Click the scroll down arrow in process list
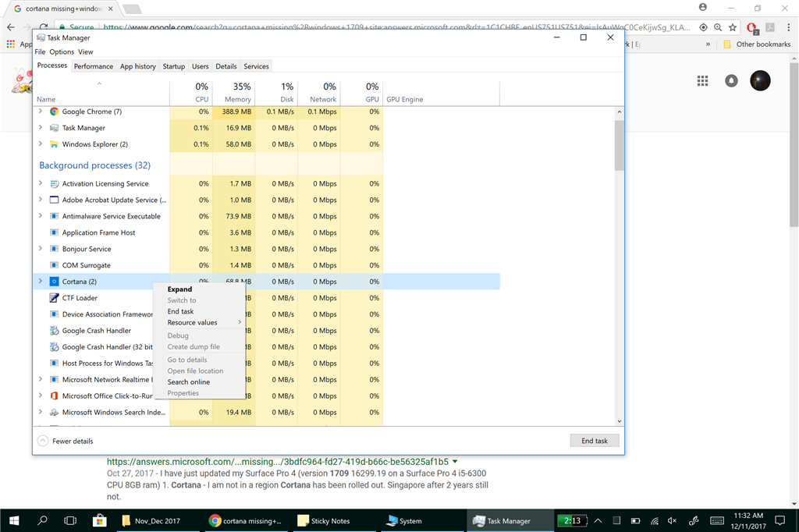The height and width of the screenshot is (532, 799). [619, 421]
